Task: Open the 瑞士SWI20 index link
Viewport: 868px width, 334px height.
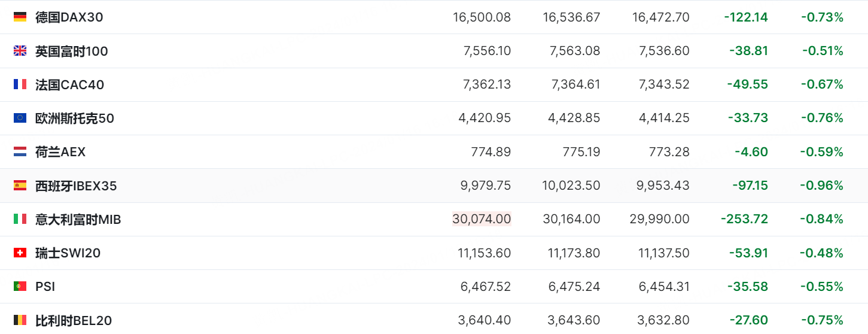Action: pyautogui.click(x=68, y=253)
